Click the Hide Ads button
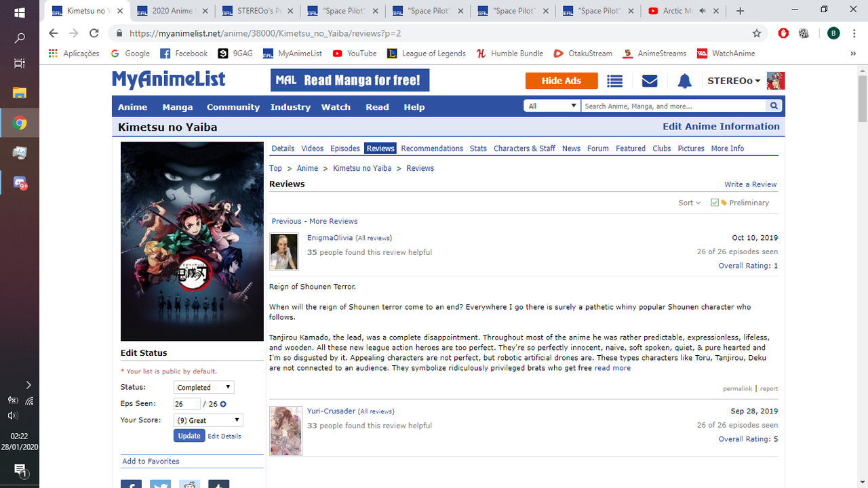This screenshot has width=868, height=488. click(561, 81)
